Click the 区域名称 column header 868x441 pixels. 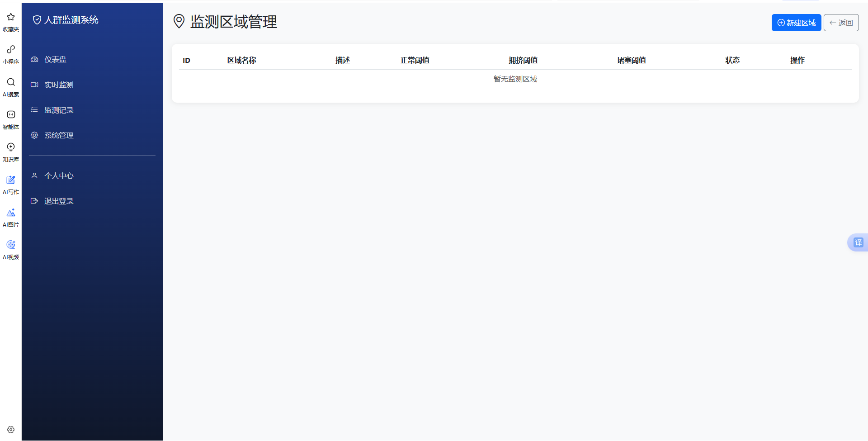coord(241,60)
